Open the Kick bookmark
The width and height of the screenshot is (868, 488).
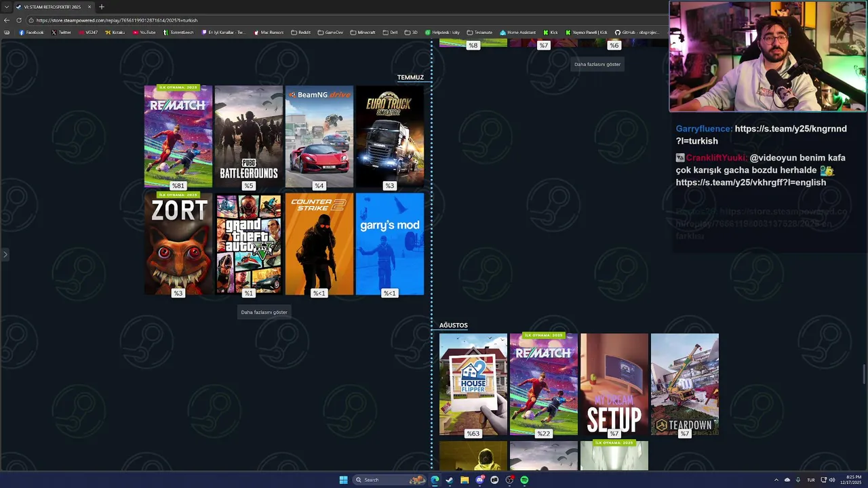coord(551,33)
